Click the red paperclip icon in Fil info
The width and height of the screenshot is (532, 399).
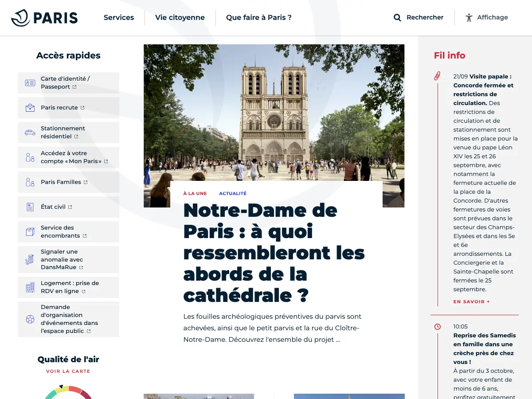click(x=437, y=76)
